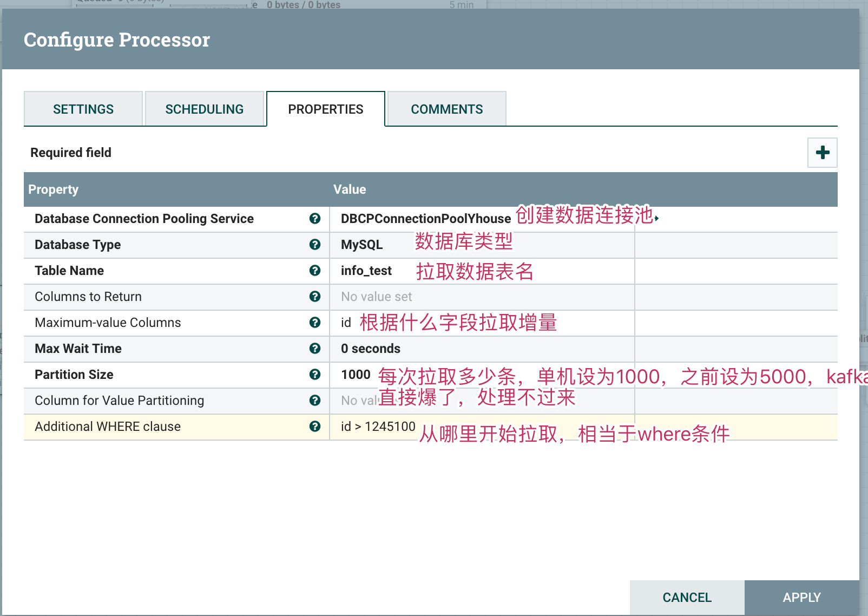The height and width of the screenshot is (616, 868).
Task: Show help for Maximum-value Columns
Action: [315, 322]
